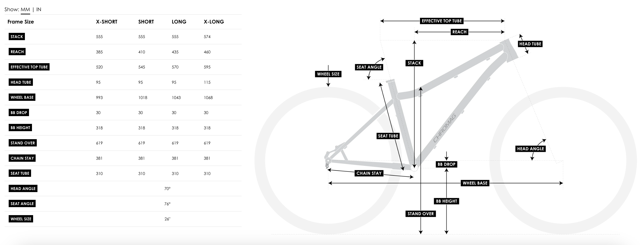644x245 pixels.
Task: Click the HEAD TUBE diagram label
Action: pyautogui.click(x=530, y=44)
